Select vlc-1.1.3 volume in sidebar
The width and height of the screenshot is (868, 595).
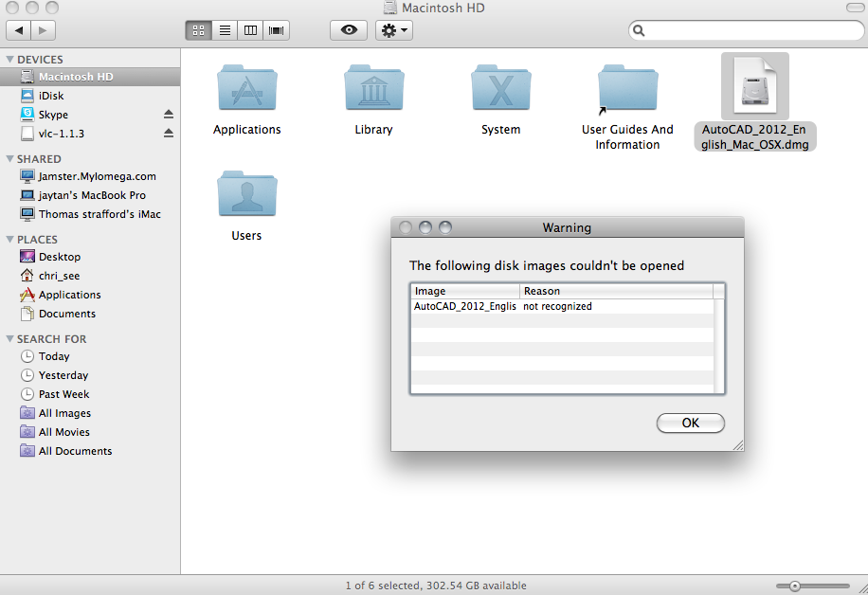click(x=90, y=134)
